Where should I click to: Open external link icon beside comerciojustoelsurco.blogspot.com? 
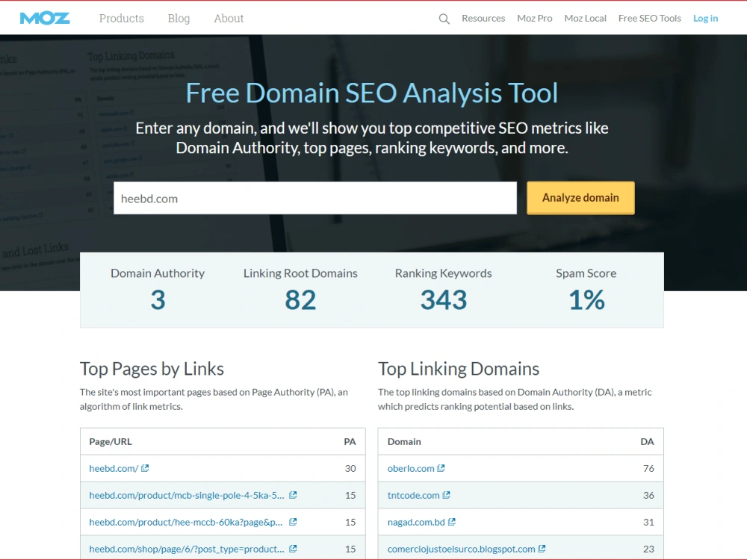point(542,549)
